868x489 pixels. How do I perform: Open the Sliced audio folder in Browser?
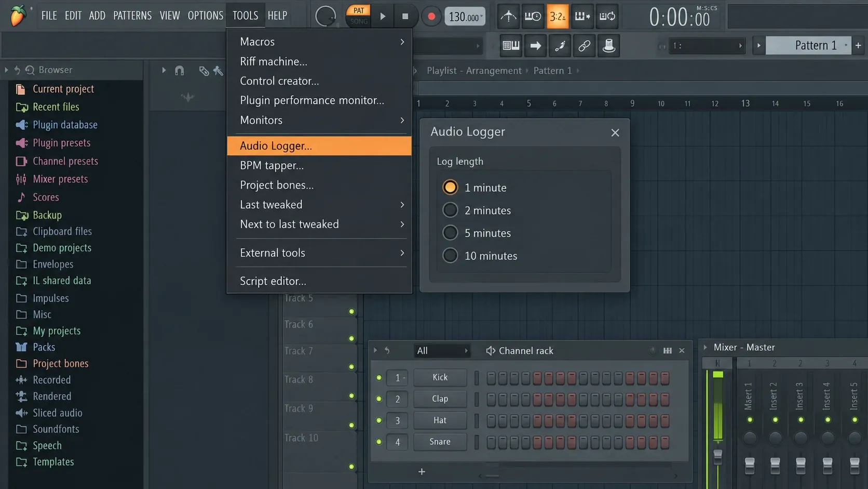(57, 413)
